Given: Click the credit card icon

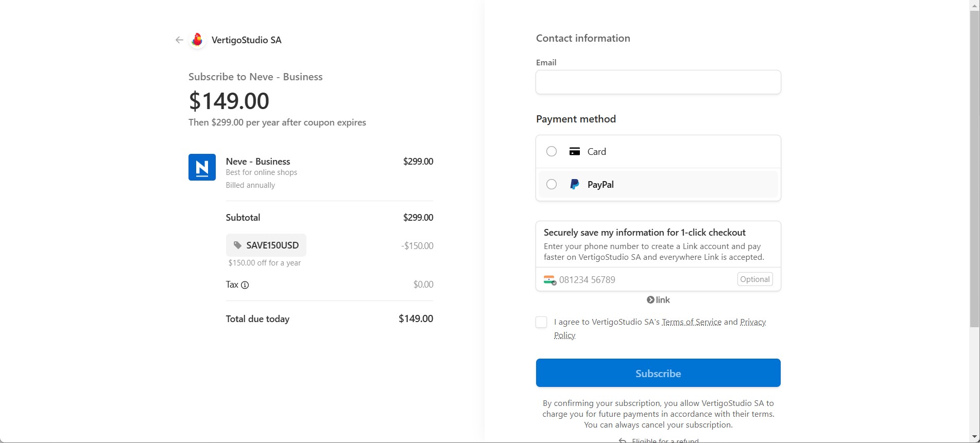Looking at the screenshot, I should 575,152.
